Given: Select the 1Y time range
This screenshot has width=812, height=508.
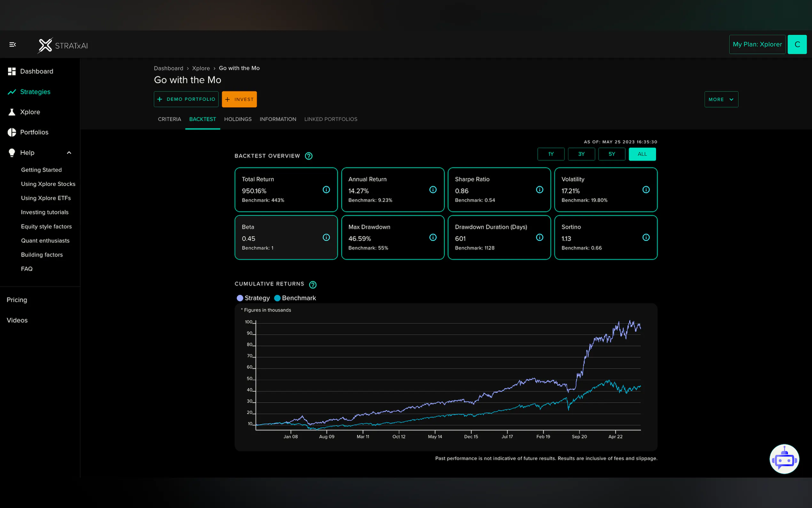Looking at the screenshot, I should pyautogui.click(x=550, y=154).
